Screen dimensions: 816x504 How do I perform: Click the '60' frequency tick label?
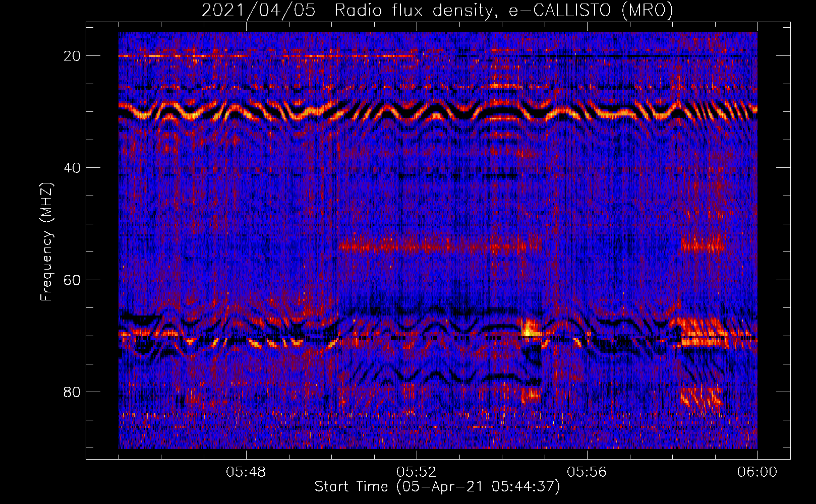(73, 280)
